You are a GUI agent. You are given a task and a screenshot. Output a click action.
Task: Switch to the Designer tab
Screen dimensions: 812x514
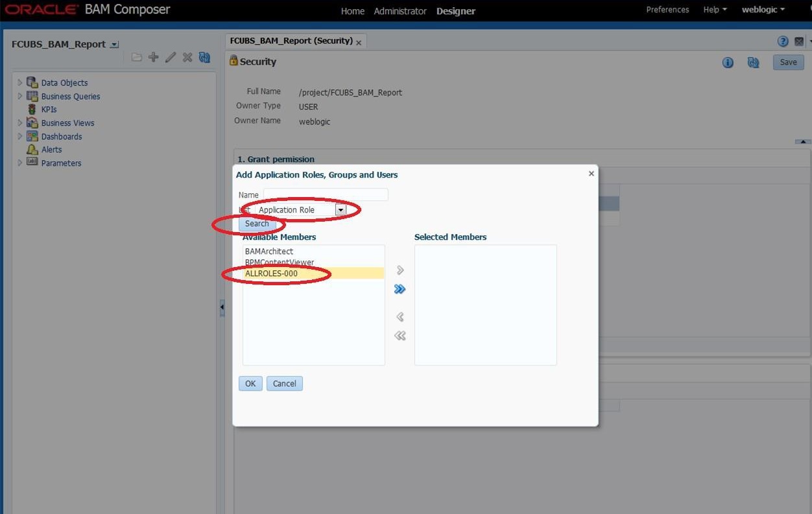click(x=456, y=11)
